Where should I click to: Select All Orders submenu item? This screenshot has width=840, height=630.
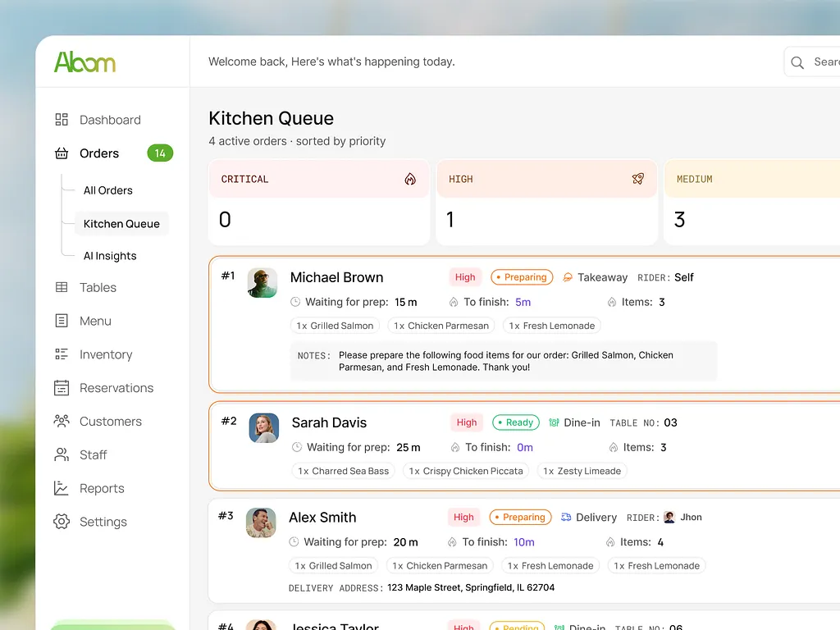(107, 190)
